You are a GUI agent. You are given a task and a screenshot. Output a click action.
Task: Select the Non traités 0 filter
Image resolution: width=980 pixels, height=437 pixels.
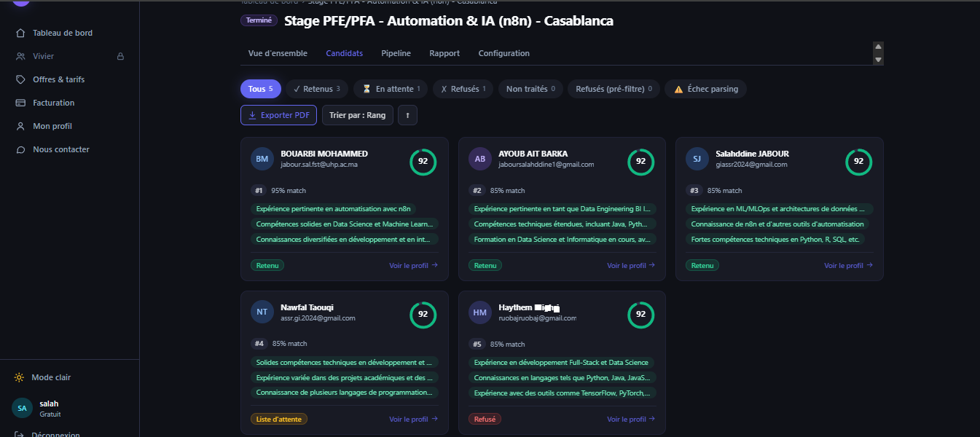[x=530, y=89]
